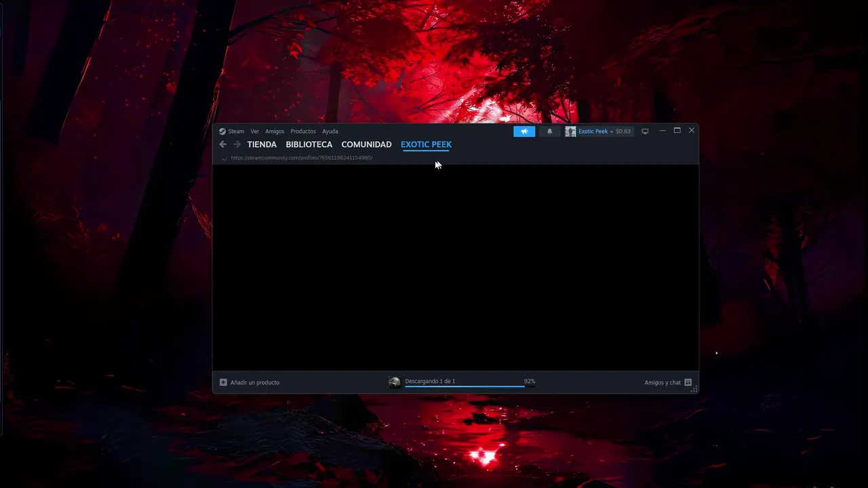Maximize the Steam window

pyautogui.click(x=677, y=131)
